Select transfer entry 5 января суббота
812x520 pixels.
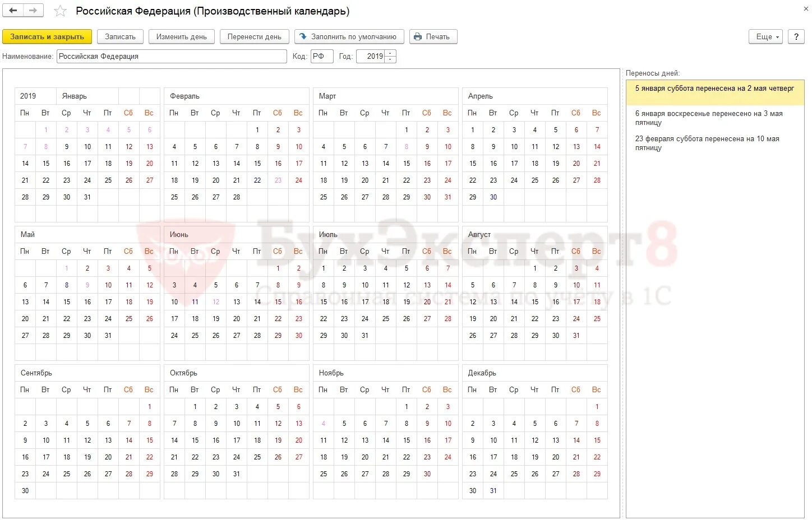click(x=715, y=92)
